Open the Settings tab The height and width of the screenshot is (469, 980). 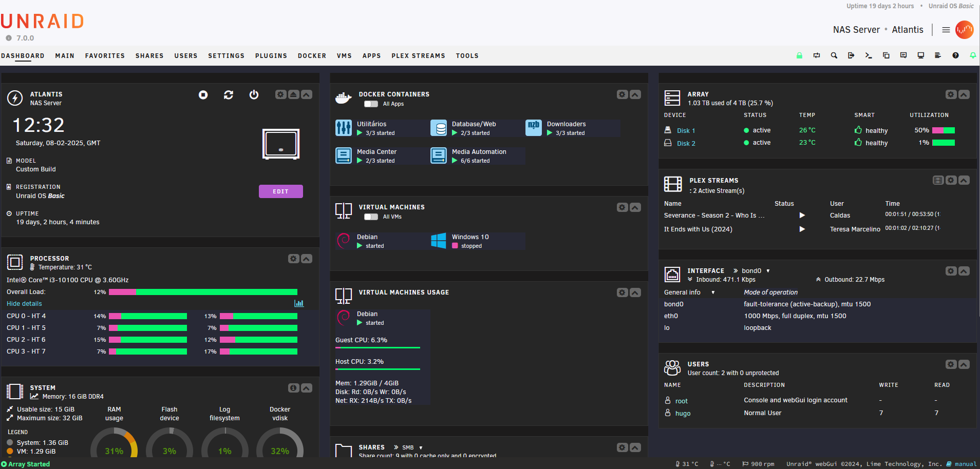tap(226, 56)
